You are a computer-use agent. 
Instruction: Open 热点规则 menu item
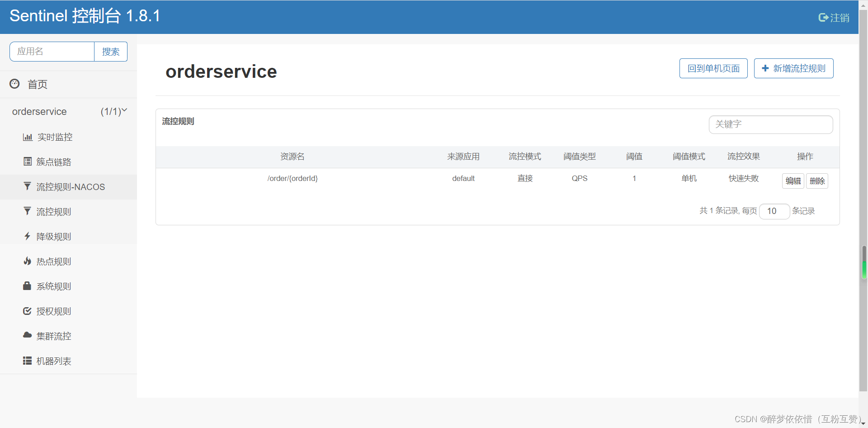(x=68, y=262)
